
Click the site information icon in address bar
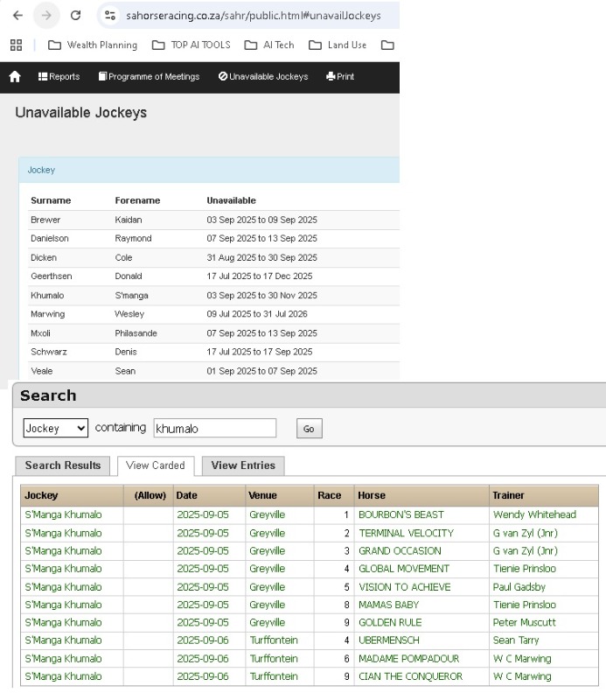110,16
